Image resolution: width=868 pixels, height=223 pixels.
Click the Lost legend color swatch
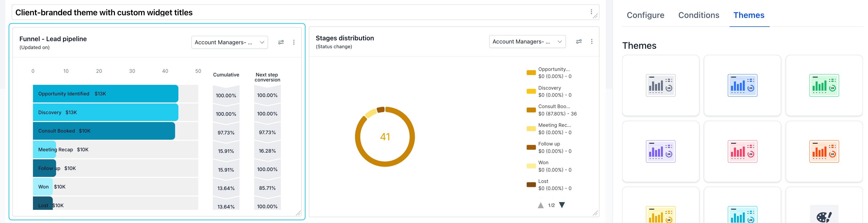click(x=531, y=185)
